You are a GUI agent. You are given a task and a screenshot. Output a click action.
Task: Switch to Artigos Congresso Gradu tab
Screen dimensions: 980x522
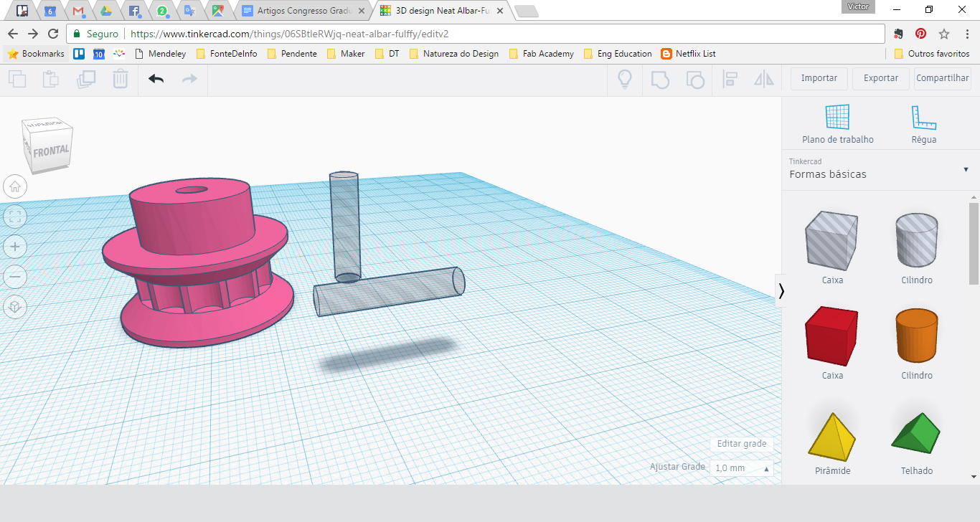click(303, 11)
